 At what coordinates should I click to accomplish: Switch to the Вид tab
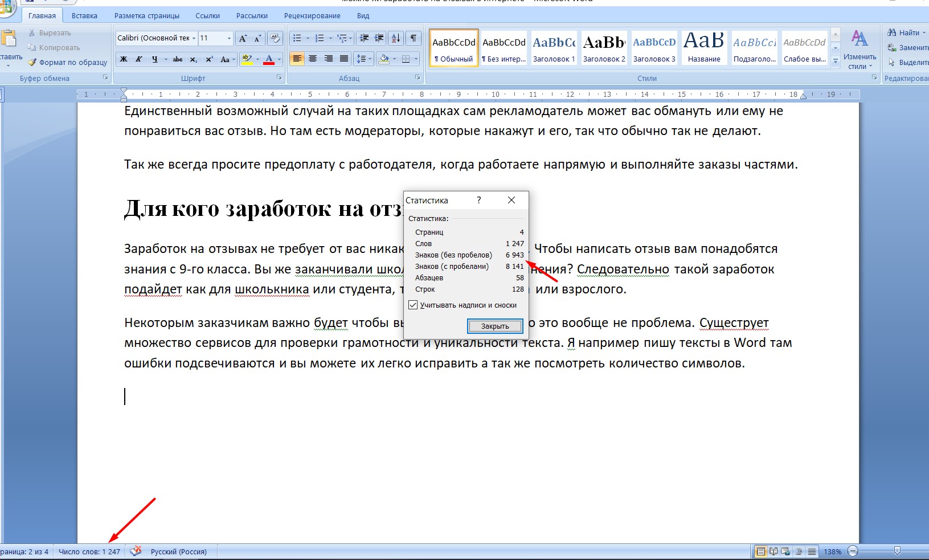pos(363,15)
